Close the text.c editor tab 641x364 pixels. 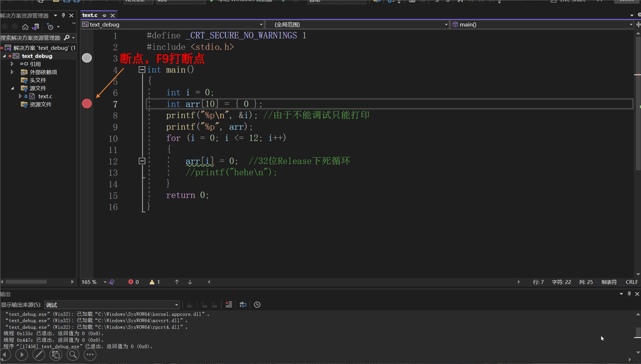[x=113, y=15]
